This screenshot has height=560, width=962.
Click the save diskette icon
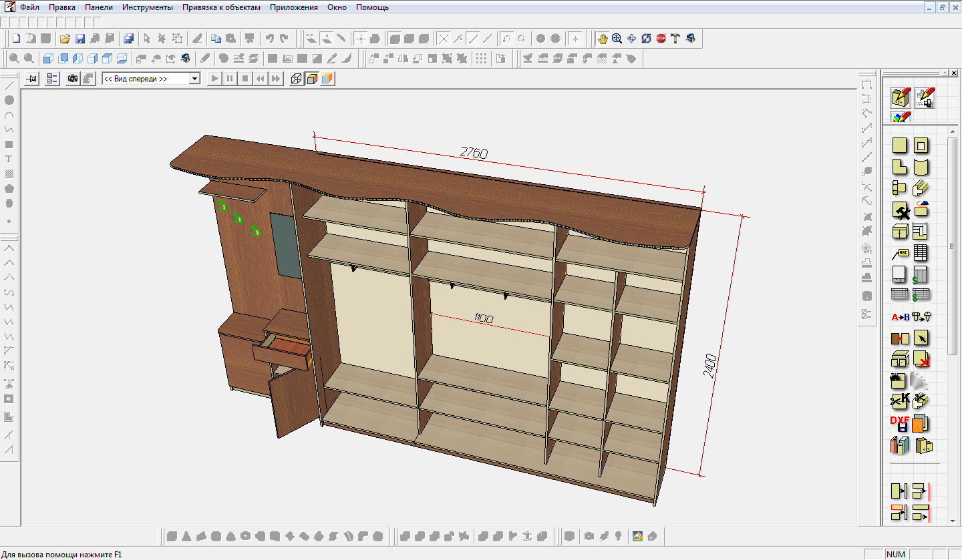click(x=79, y=39)
